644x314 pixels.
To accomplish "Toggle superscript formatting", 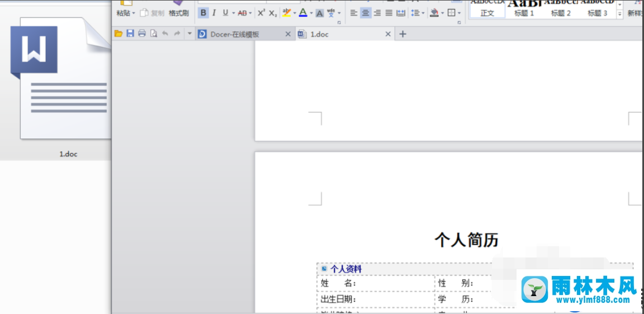I will coord(261,13).
